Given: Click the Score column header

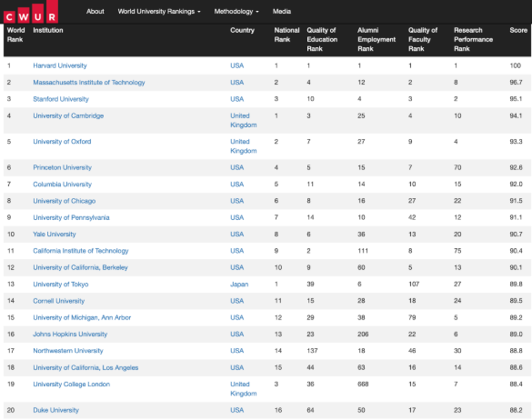Looking at the screenshot, I should [x=518, y=30].
